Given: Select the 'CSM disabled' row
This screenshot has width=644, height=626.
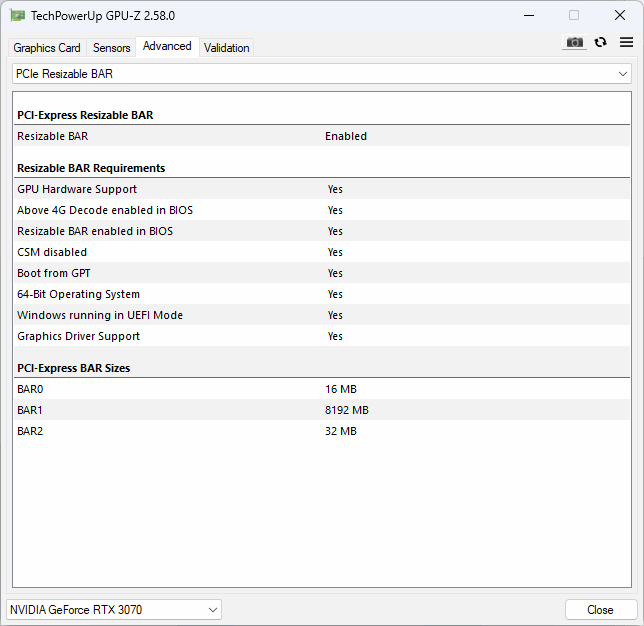Looking at the screenshot, I should coord(322,252).
